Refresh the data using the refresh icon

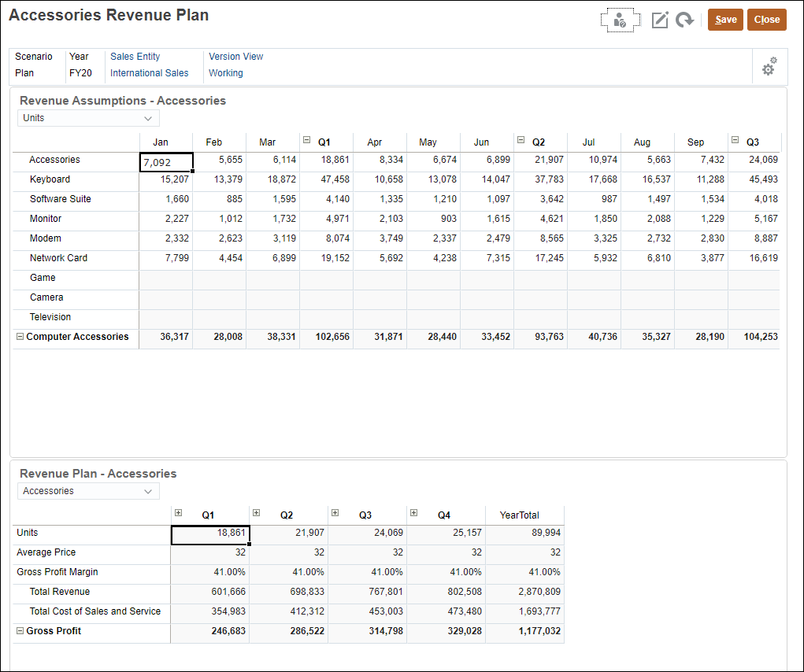684,20
